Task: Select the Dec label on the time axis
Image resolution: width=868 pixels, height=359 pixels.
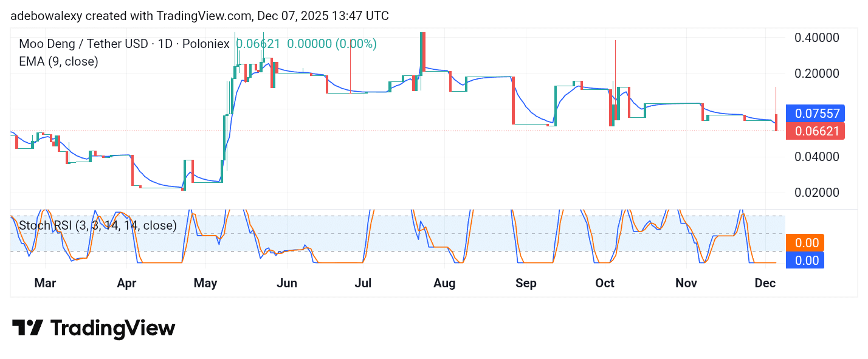Action: (x=765, y=283)
